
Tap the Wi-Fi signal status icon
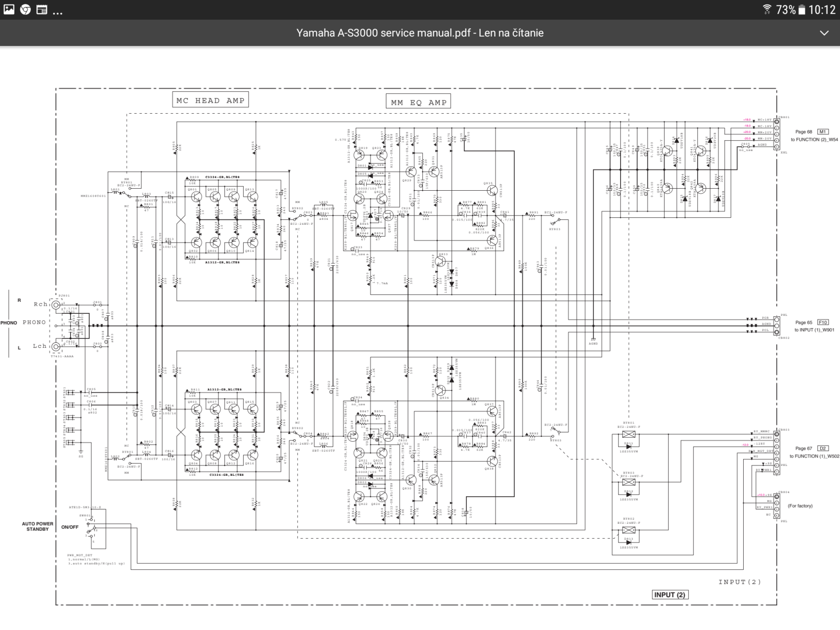click(x=766, y=9)
